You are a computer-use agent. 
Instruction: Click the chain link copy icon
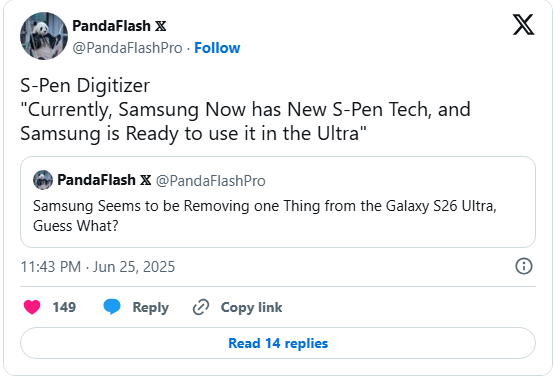[201, 307]
